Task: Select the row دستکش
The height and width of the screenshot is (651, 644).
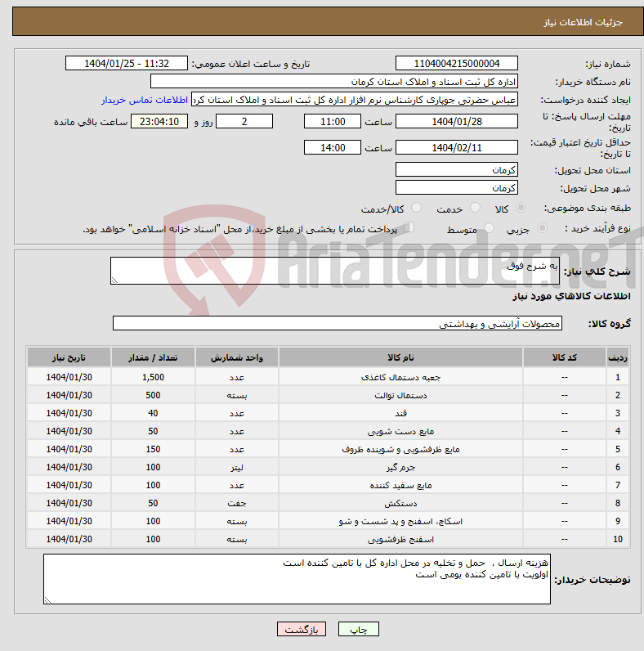Action: coord(328,503)
